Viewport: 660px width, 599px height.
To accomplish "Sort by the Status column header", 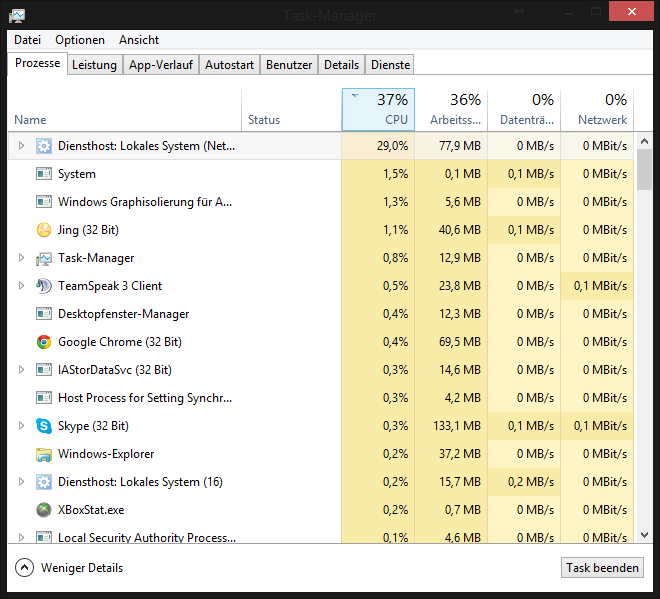I will [292, 110].
